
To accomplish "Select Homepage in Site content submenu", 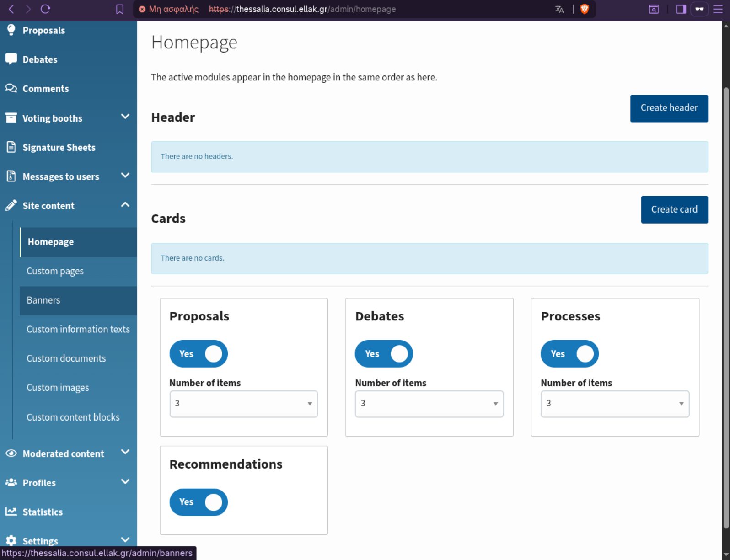I will [x=78, y=242].
